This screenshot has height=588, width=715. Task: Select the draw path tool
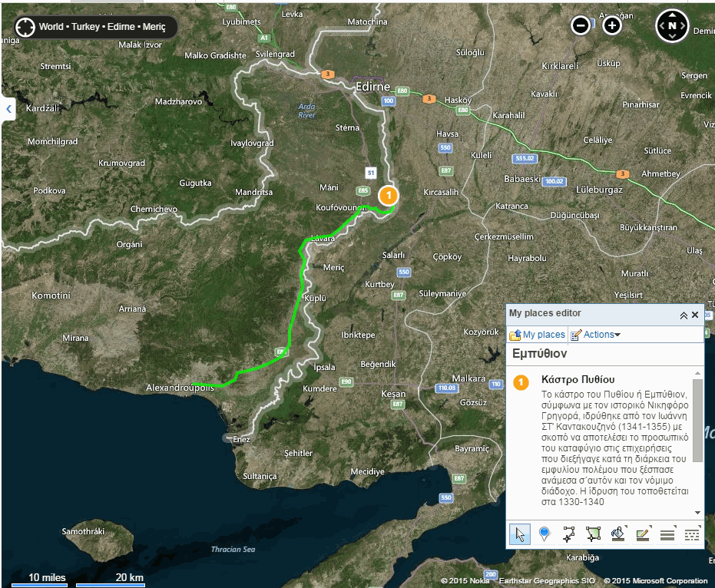pos(568,533)
